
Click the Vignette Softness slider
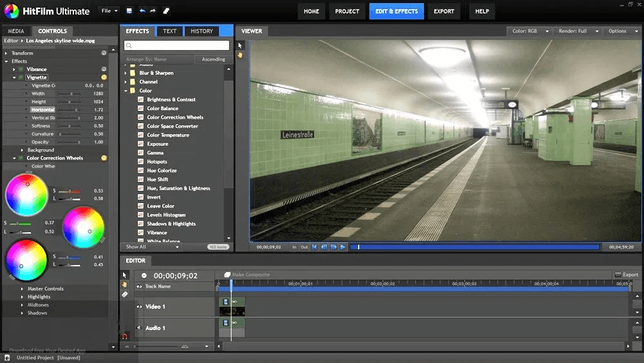pos(69,126)
